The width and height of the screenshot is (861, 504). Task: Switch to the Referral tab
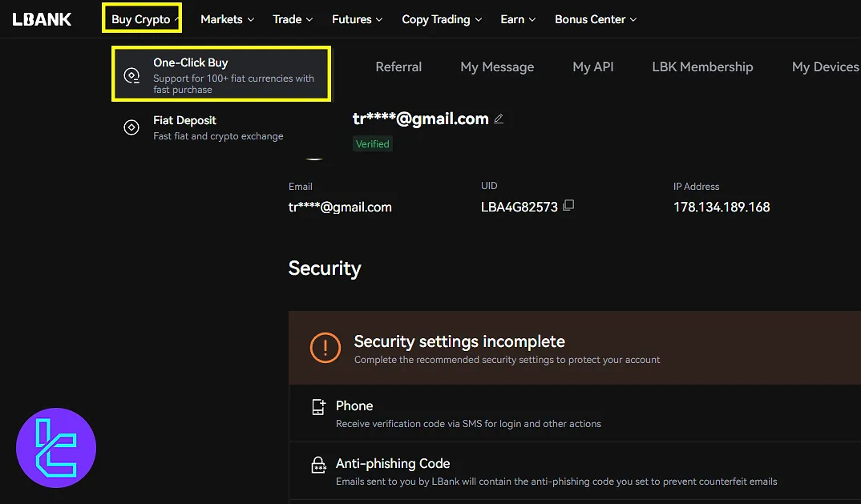pyautogui.click(x=398, y=67)
